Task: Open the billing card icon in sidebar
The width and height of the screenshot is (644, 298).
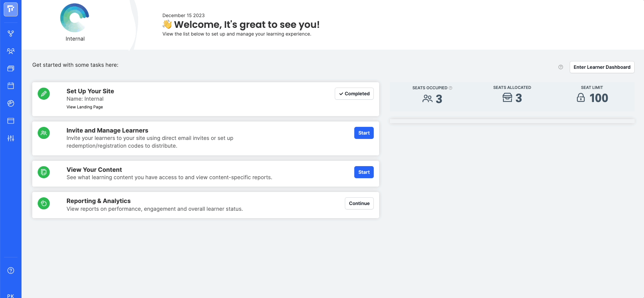Action: click(x=11, y=121)
